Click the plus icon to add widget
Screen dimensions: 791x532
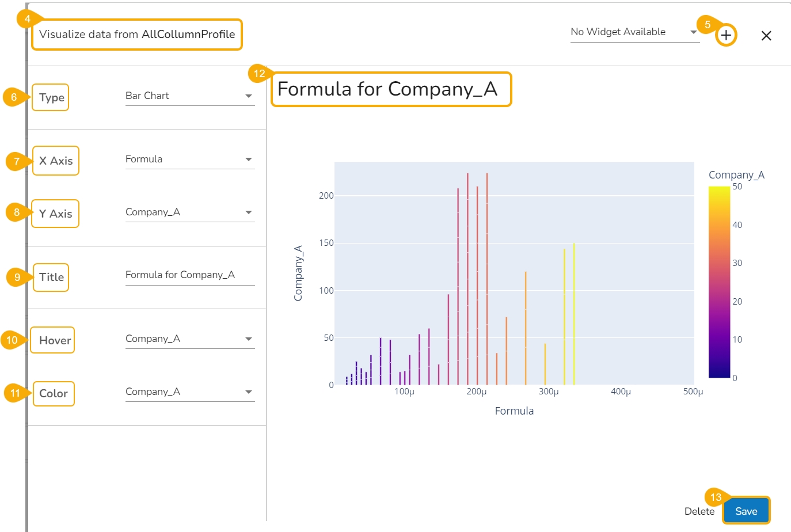tap(726, 35)
